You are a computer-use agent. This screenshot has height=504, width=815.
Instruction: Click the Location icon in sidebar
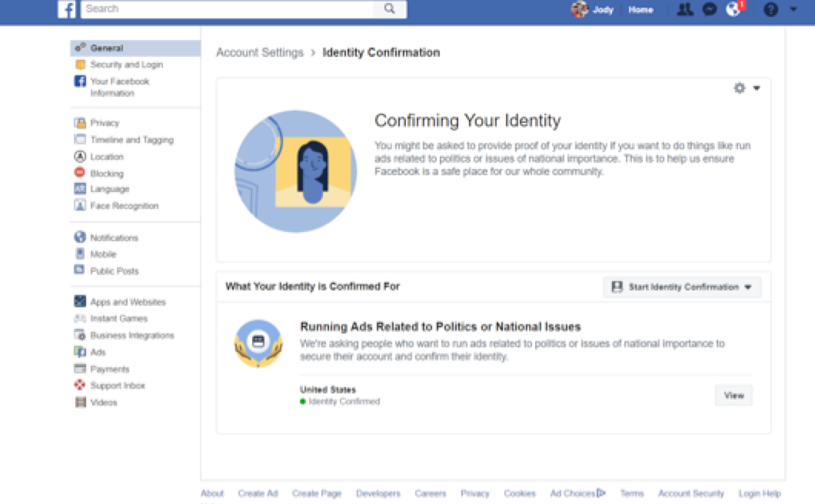80,156
